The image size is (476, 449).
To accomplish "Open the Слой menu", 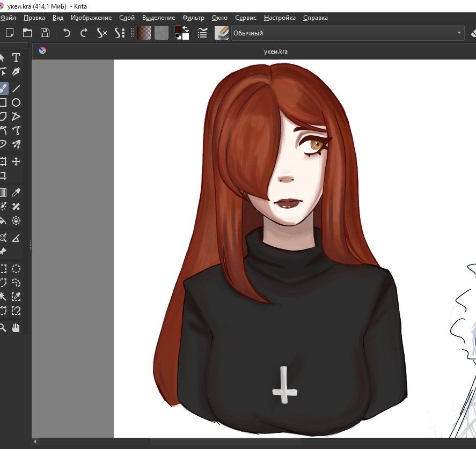I will tap(127, 18).
